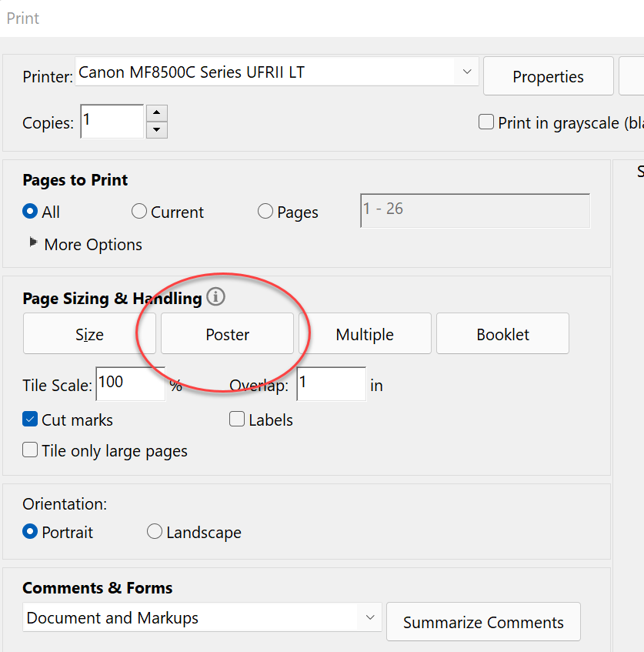Viewport: 644px width, 652px height.
Task: Disable Cut marks
Action: pos(28,420)
